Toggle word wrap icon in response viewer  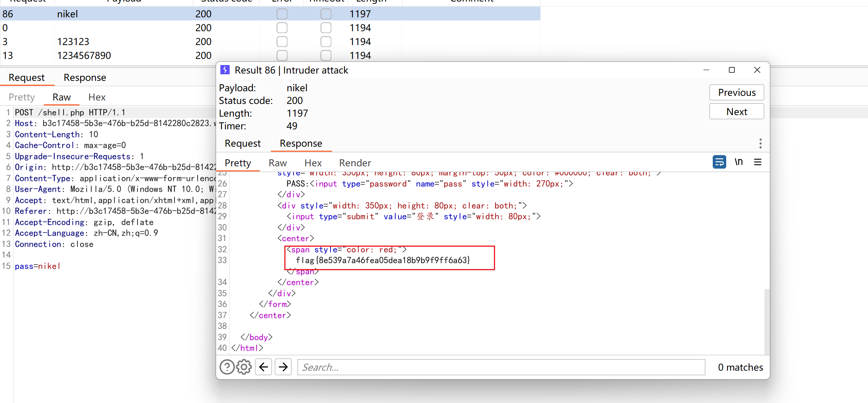(719, 162)
